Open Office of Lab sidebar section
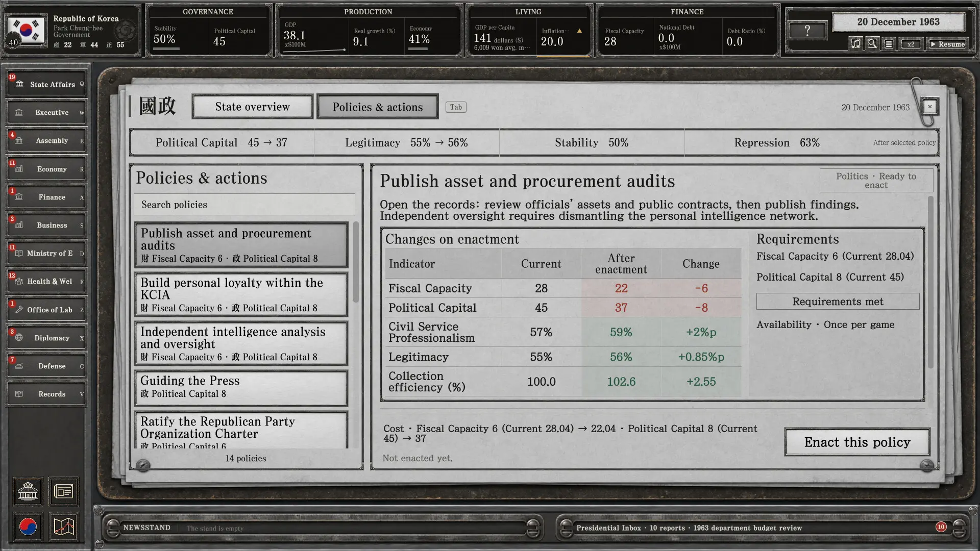Screen dimensions: 980x551 [x=46, y=310]
